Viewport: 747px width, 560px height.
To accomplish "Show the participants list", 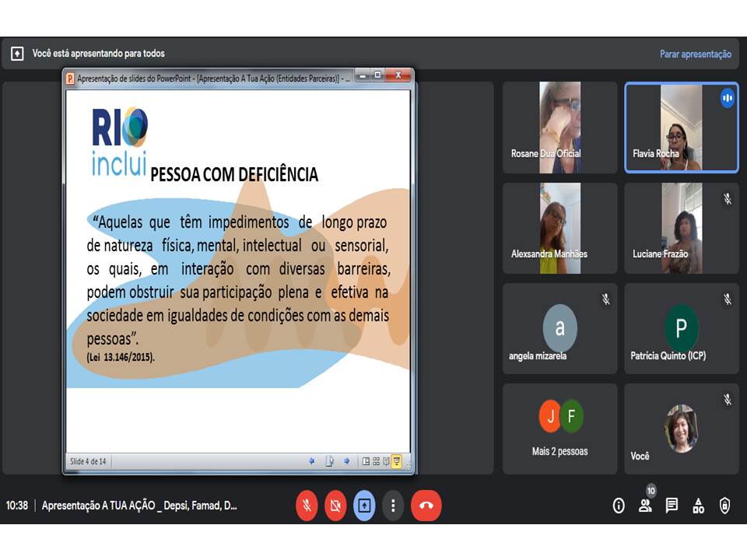I will (x=645, y=506).
